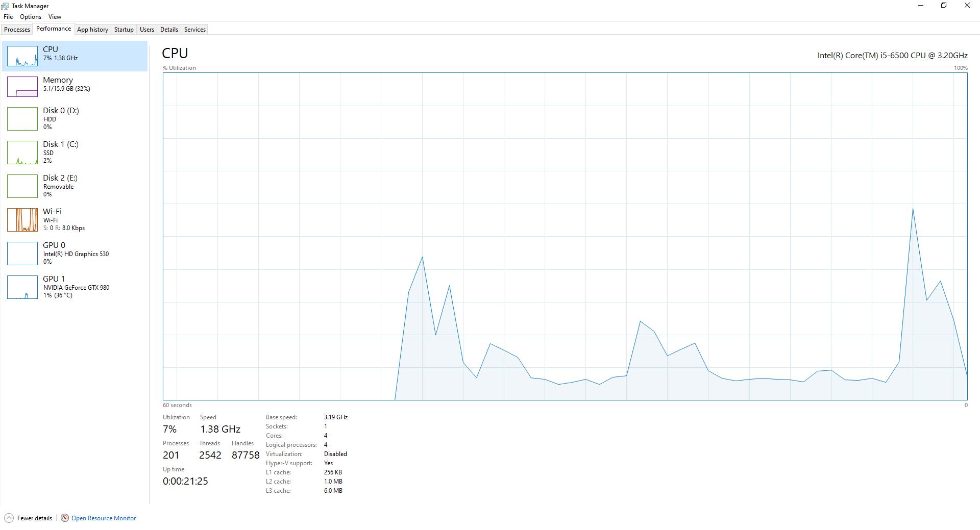
Task: Select Disk 1 (C:) SSD graph icon
Action: 22,153
